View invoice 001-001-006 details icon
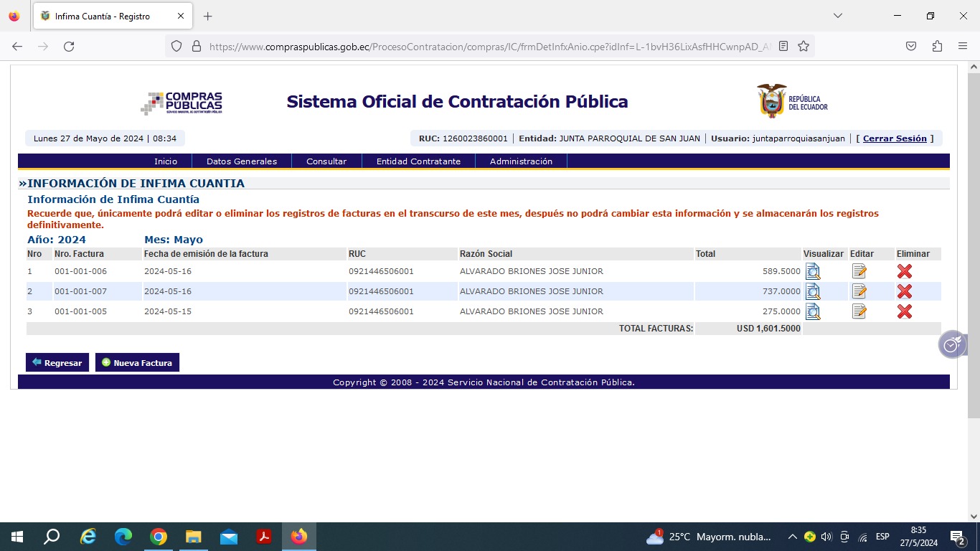The width and height of the screenshot is (980, 551). coord(812,271)
